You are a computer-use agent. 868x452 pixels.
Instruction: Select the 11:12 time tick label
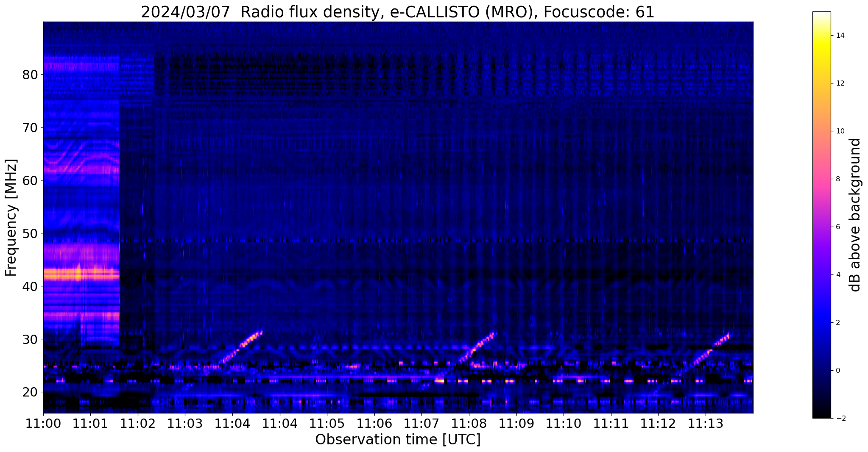click(658, 423)
